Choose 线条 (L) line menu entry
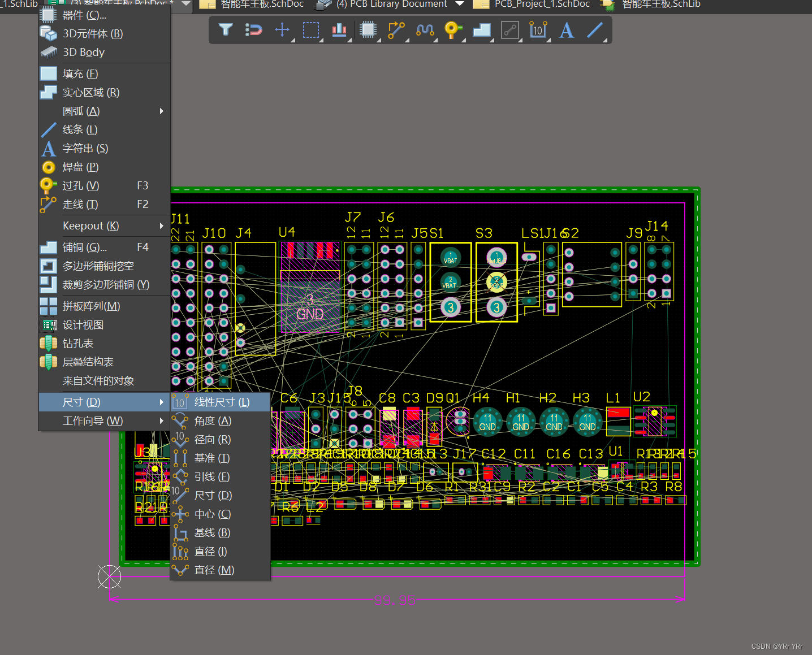The image size is (812, 655). pyautogui.click(x=105, y=129)
